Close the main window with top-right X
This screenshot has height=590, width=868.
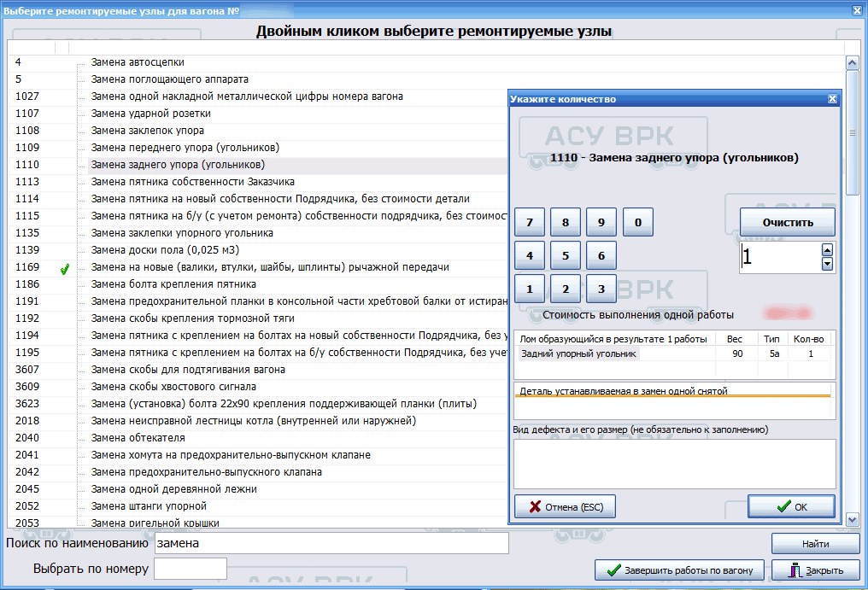(x=856, y=10)
